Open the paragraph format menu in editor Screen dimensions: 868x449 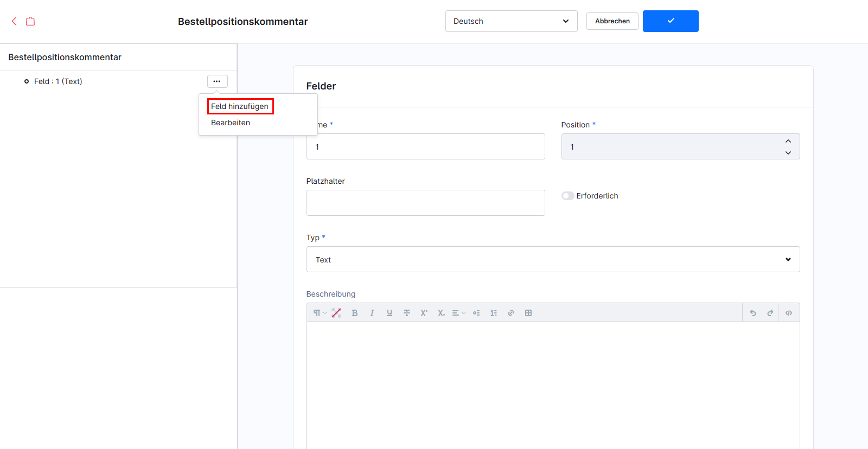[x=320, y=313]
